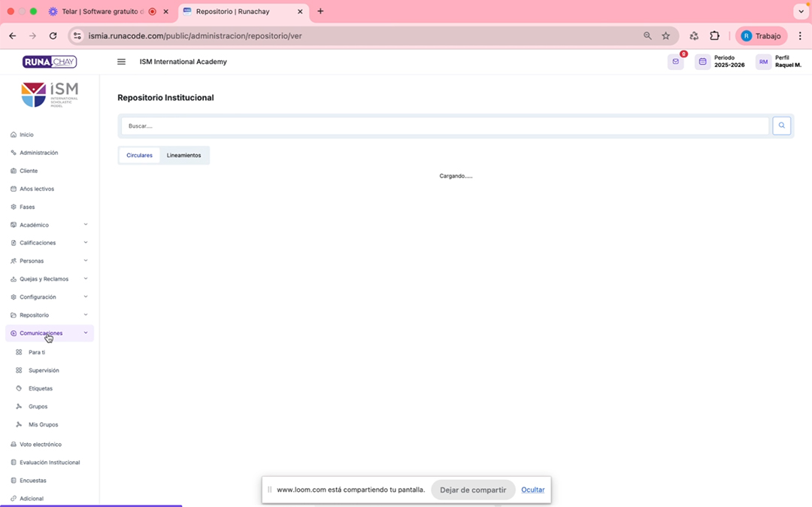812x507 pixels.
Task: Click the Periodo calendar icon
Action: click(702, 62)
